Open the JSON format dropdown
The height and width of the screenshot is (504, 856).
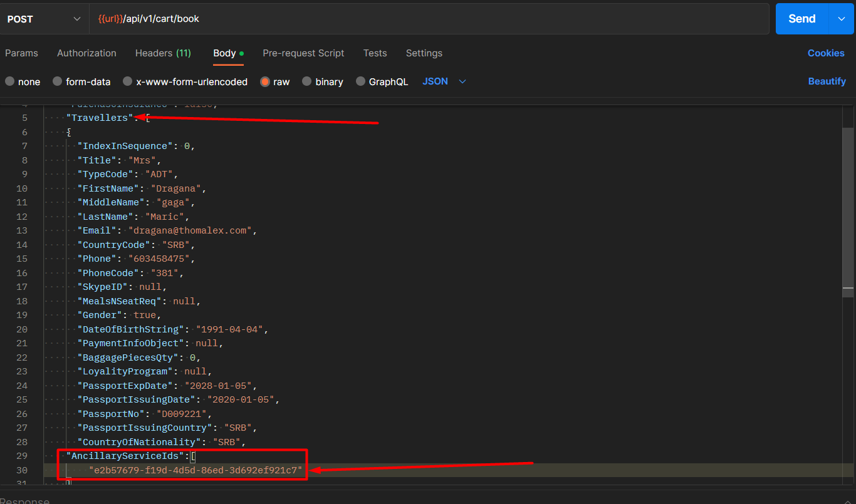point(444,81)
